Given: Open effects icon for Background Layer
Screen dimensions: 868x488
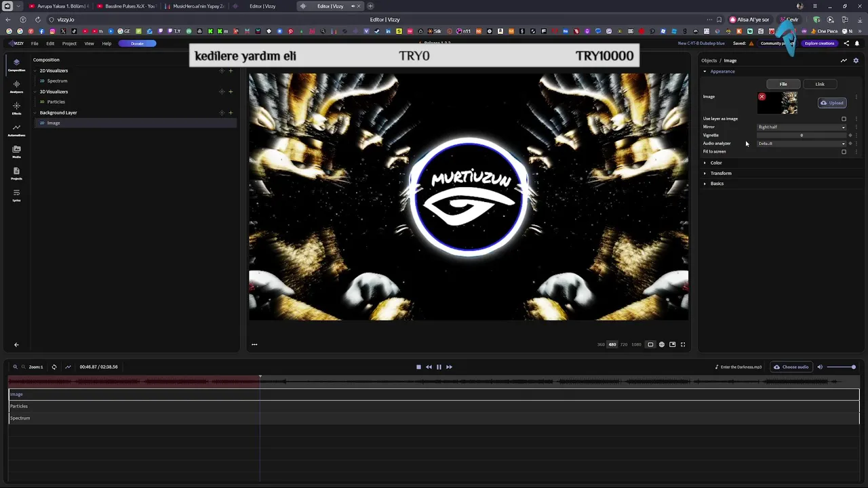Looking at the screenshot, I should pos(222,113).
